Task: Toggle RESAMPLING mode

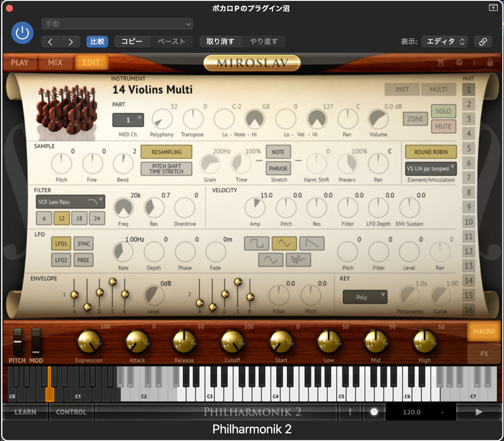Action: point(166,152)
